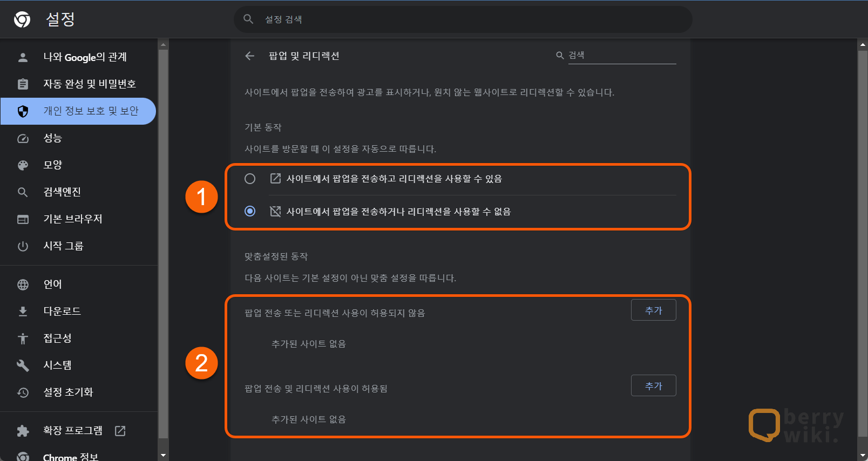This screenshot has width=868, height=461.
Task: Focus the 설정 검색 input field
Action: tap(463, 19)
